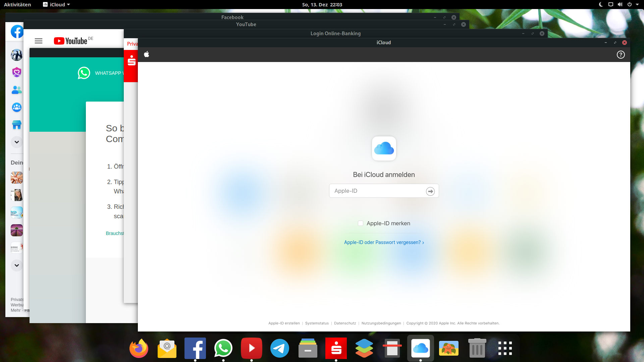Click the Friends icon in the Facebook sidebar
This screenshot has height=362, width=644.
click(16, 90)
